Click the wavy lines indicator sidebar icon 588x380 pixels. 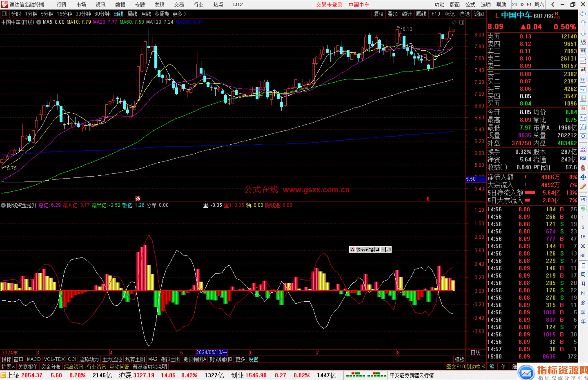[583, 149]
